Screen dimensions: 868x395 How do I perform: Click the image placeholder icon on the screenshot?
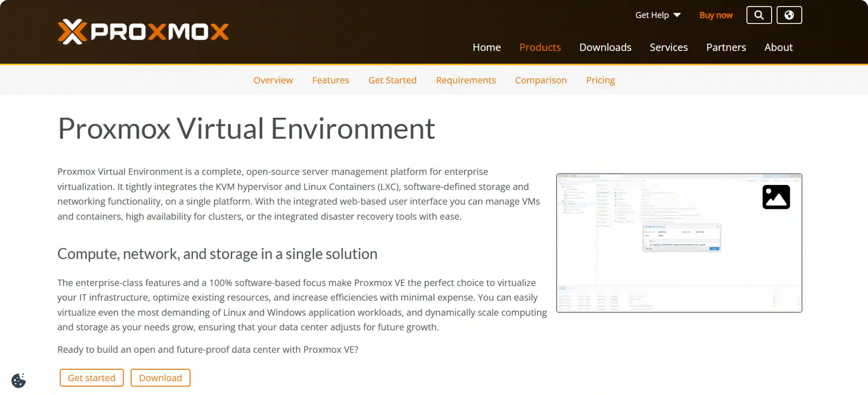[x=776, y=197]
